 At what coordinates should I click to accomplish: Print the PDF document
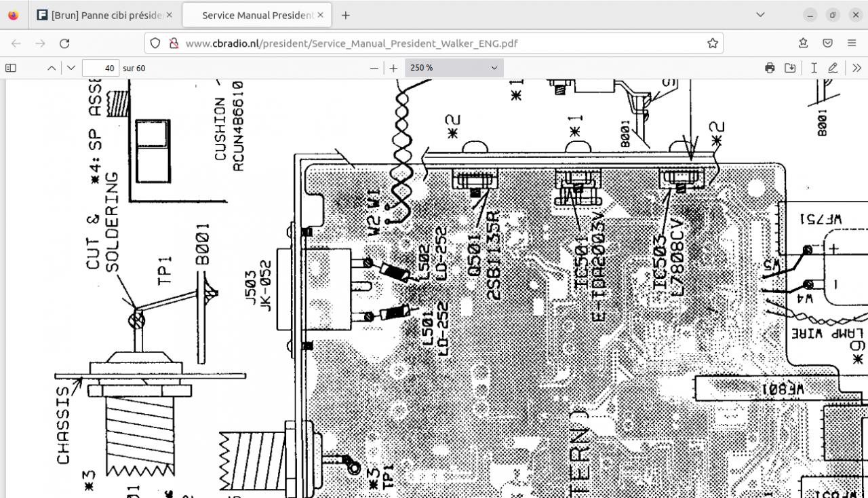[770, 68]
